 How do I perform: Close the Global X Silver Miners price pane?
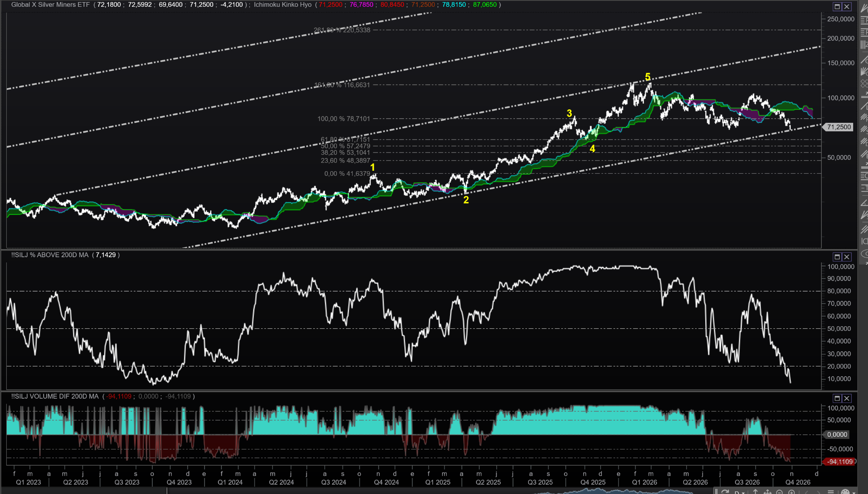tap(847, 6)
